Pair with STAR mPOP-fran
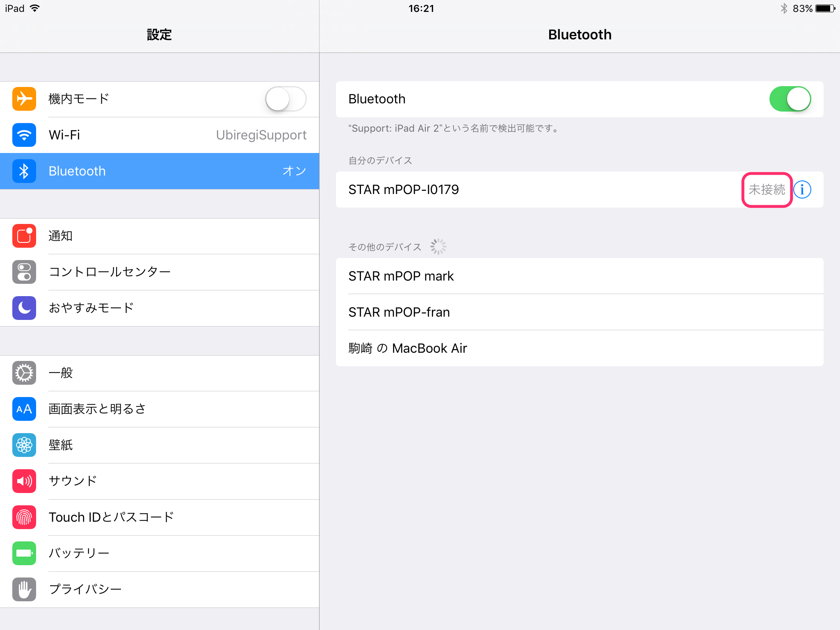This screenshot has width=840, height=630. [580, 312]
